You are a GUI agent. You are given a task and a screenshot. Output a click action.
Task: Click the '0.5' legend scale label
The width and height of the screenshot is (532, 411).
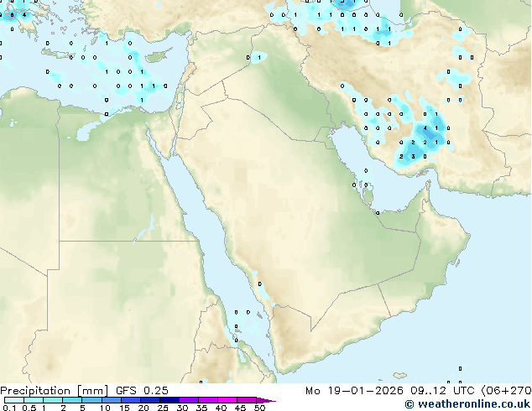coord(29,408)
